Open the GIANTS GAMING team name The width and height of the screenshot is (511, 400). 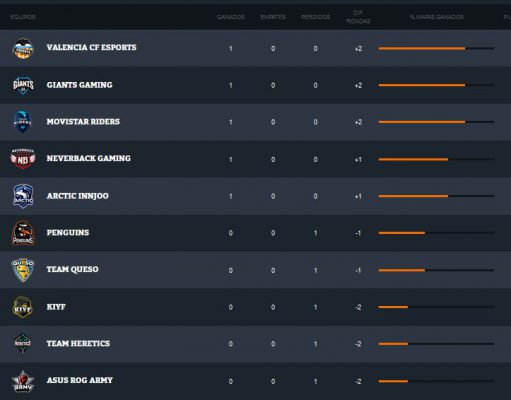click(x=79, y=85)
